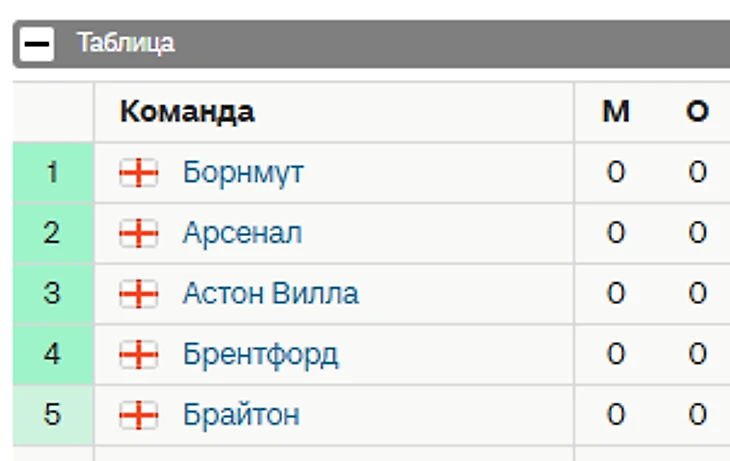This screenshot has height=461, width=730.
Task: Click England flag icon beside Арсенал
Action: 139,233
